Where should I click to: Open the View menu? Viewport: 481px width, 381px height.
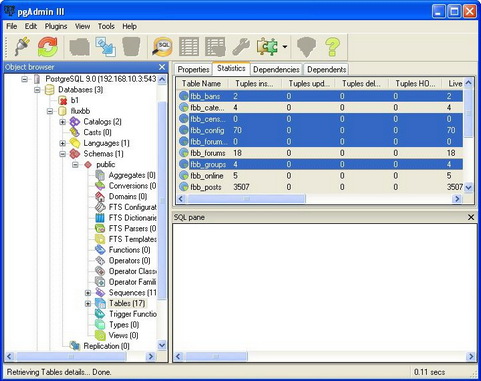point(82,26)
